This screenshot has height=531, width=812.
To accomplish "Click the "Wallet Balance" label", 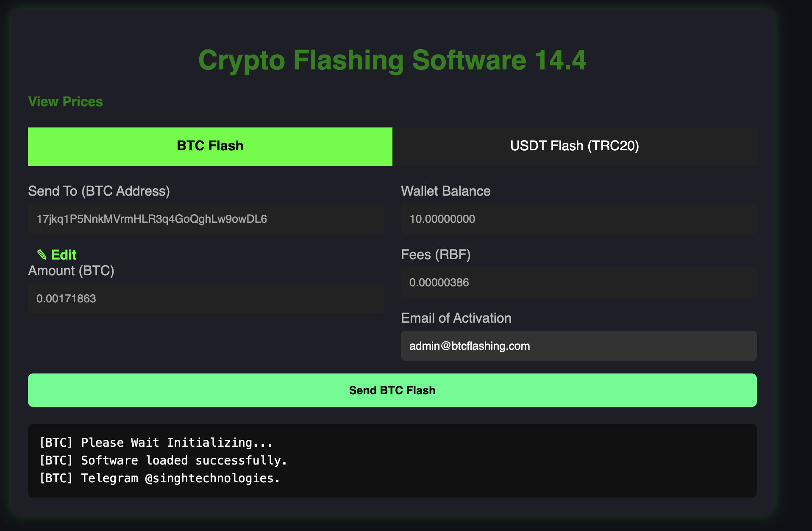I will tap(445, 191).
